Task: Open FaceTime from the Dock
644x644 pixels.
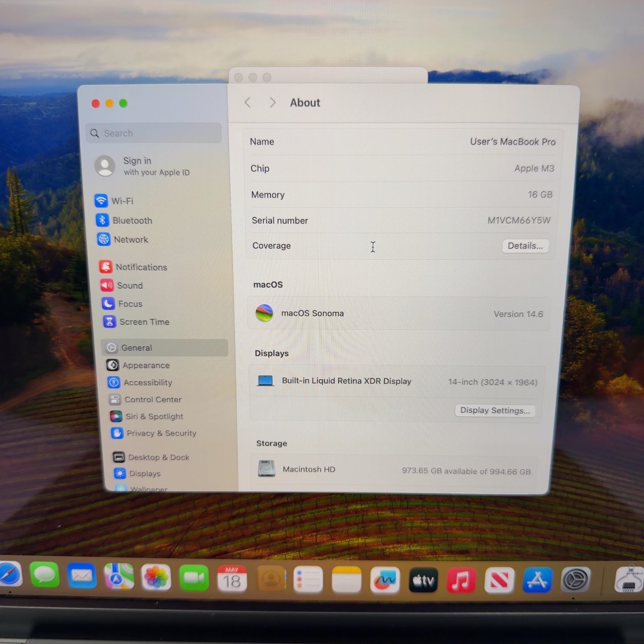Action: coord(194,578)
